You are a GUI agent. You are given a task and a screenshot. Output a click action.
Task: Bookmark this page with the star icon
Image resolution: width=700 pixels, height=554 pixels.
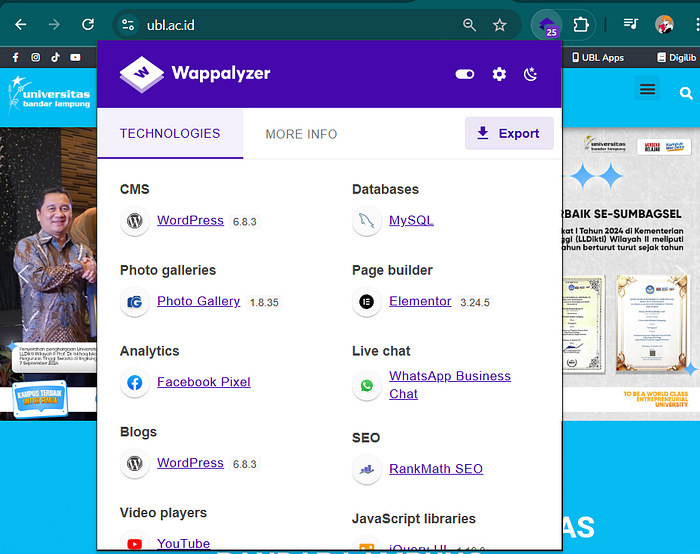click(x=500, y=25)
